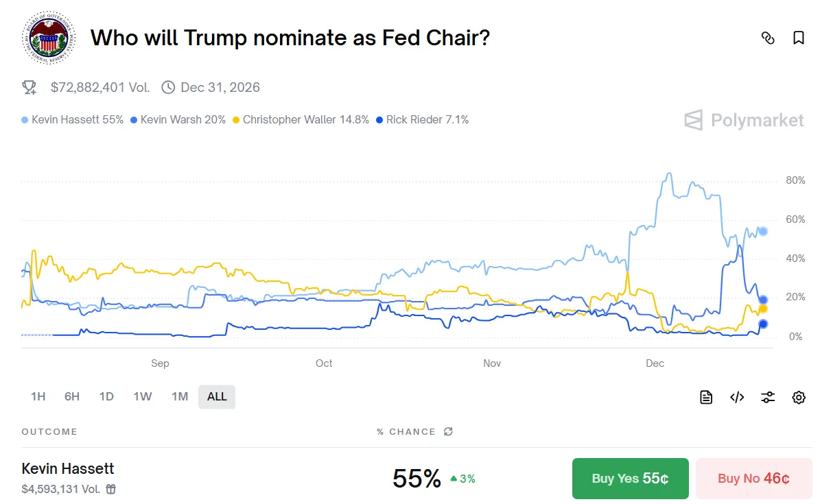Click the embed code icon
The image size is (820, 504).
(737, 397)
